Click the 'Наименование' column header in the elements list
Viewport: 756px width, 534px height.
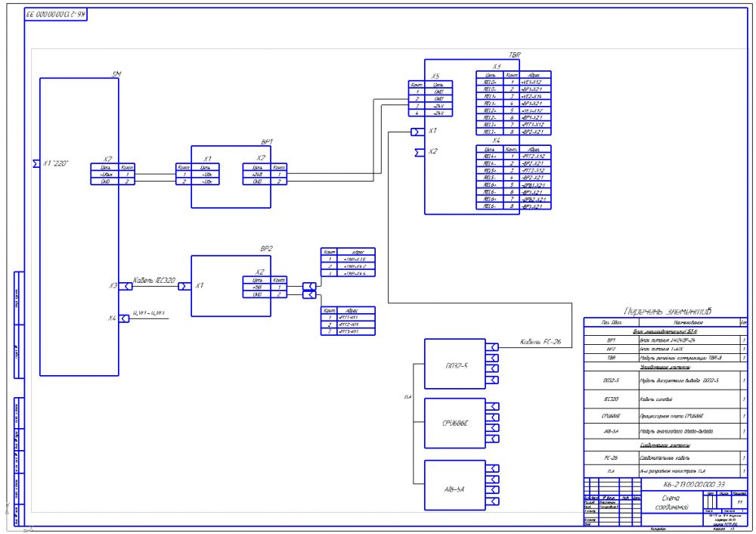pyautogui.click(x=689, y=322)
